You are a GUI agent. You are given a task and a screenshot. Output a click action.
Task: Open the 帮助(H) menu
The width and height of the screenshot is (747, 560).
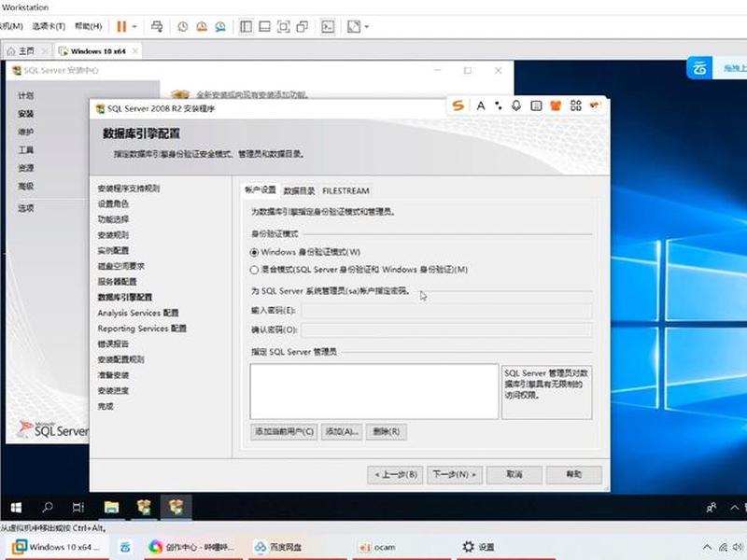tap(88, 26)
